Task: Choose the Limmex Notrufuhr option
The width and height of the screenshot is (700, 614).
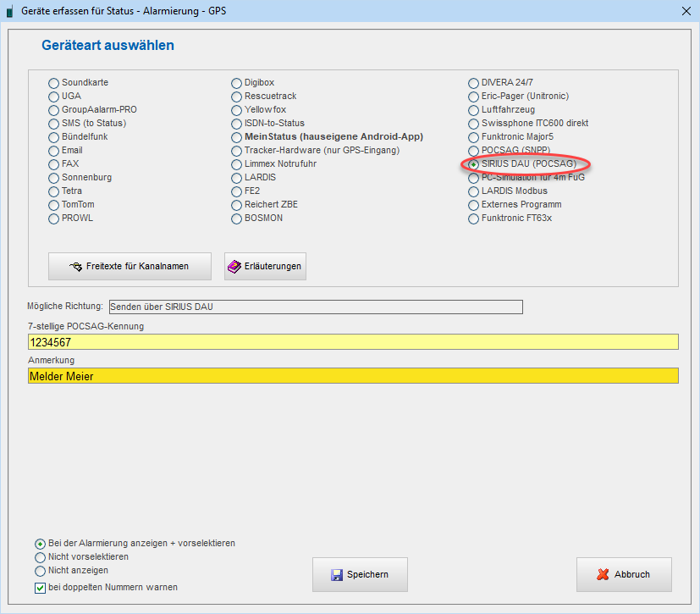Action: click(237, 164)
